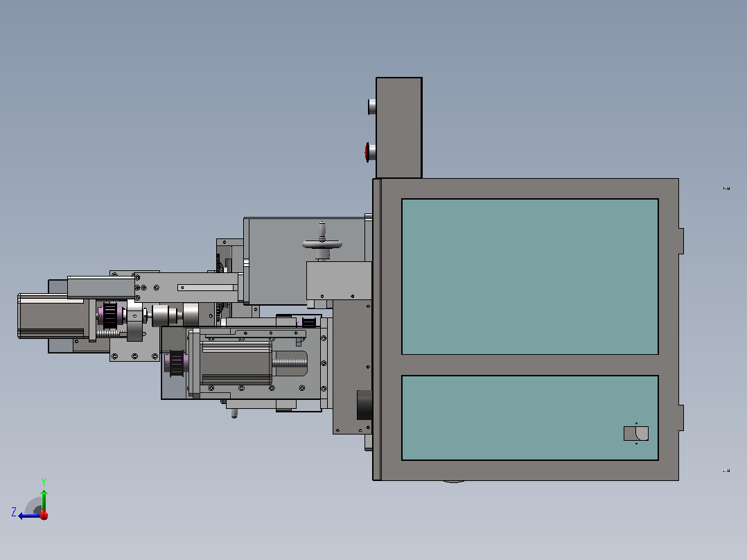Select the spoked handwheel
This screenshot has width=747, height=560.
click(322, 245)
